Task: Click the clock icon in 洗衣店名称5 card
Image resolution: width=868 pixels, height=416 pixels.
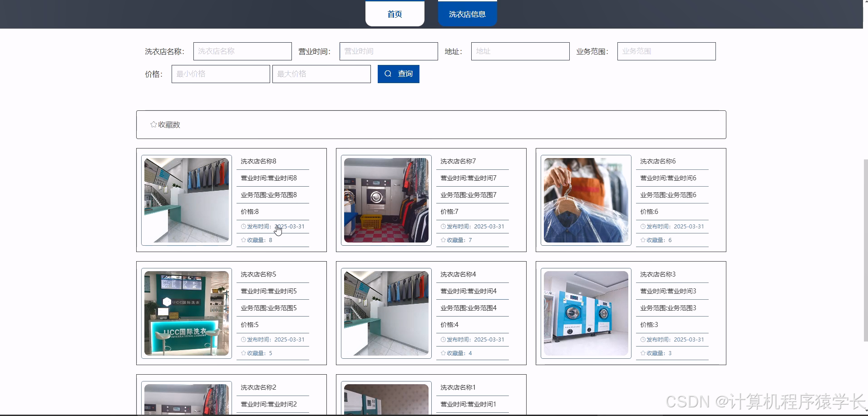Action: pos(243,339)
